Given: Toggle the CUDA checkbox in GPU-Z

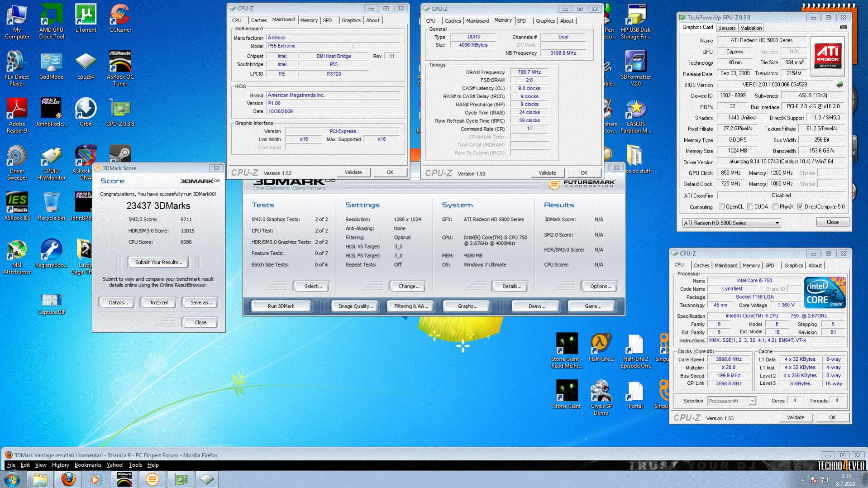Looking at the screenshot, I should click(x=750, y=207).
